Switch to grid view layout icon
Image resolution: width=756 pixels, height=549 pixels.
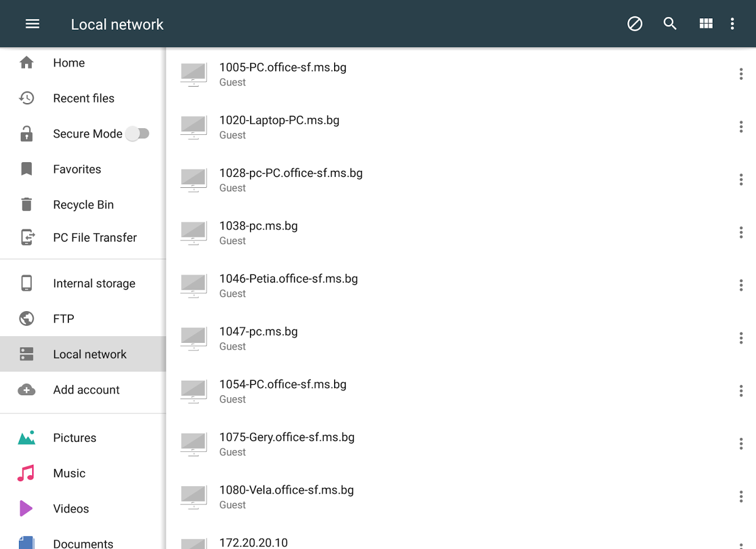point(706,24)
